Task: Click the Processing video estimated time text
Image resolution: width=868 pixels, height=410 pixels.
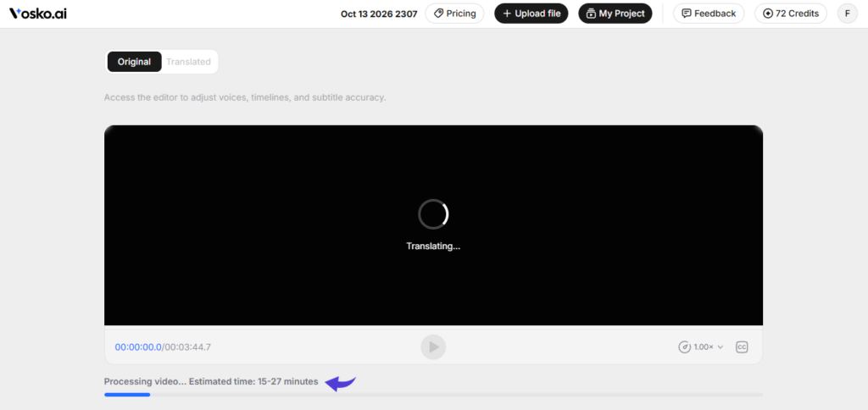Action: (211, 381)
